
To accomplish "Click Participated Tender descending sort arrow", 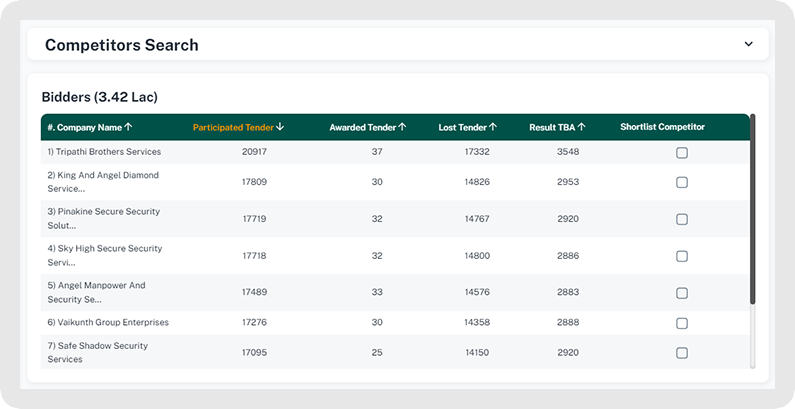I will tap(280, 127).
